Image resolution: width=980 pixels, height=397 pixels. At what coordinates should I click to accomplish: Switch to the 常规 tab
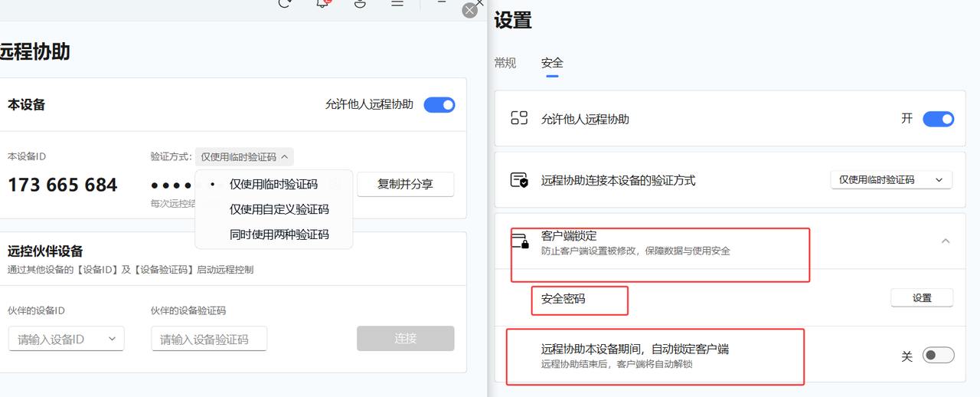505,63
